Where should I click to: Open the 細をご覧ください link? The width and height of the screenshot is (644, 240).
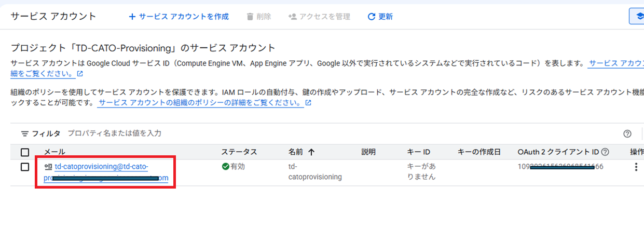(43, 74)
